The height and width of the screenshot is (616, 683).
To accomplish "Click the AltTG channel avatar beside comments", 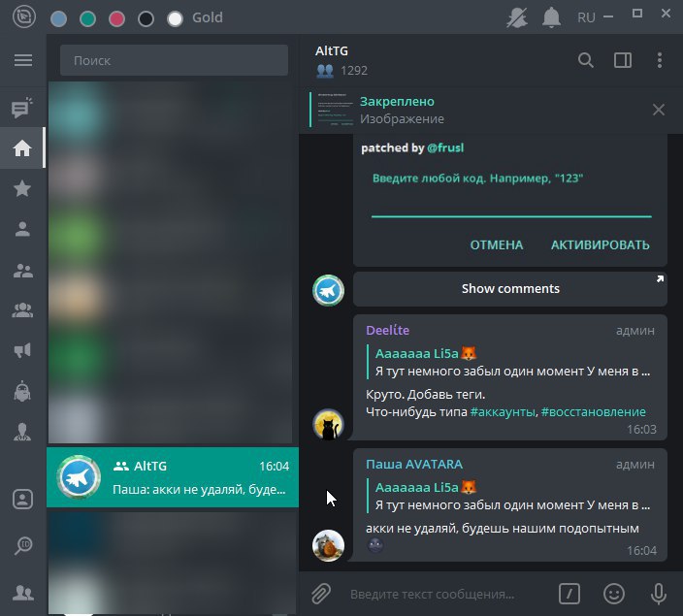I will click(329, 290).
